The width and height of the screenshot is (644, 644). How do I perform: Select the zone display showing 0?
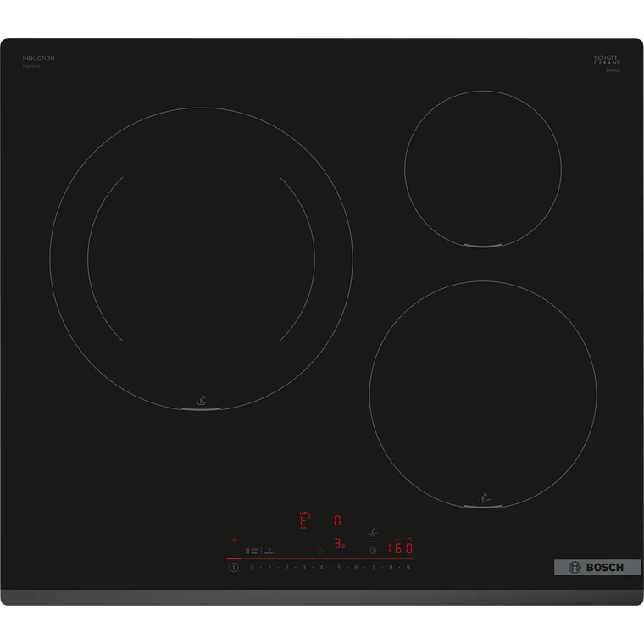(337, 519)
